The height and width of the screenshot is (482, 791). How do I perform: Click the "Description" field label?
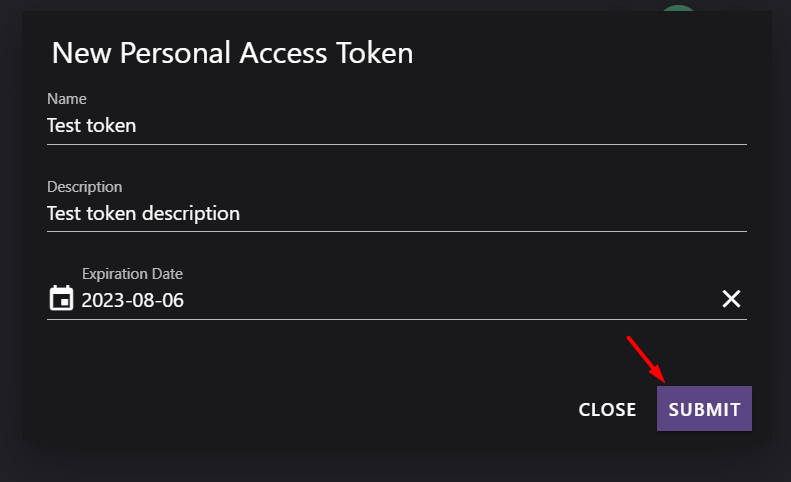pyautogui.click(x=85, y=187)
